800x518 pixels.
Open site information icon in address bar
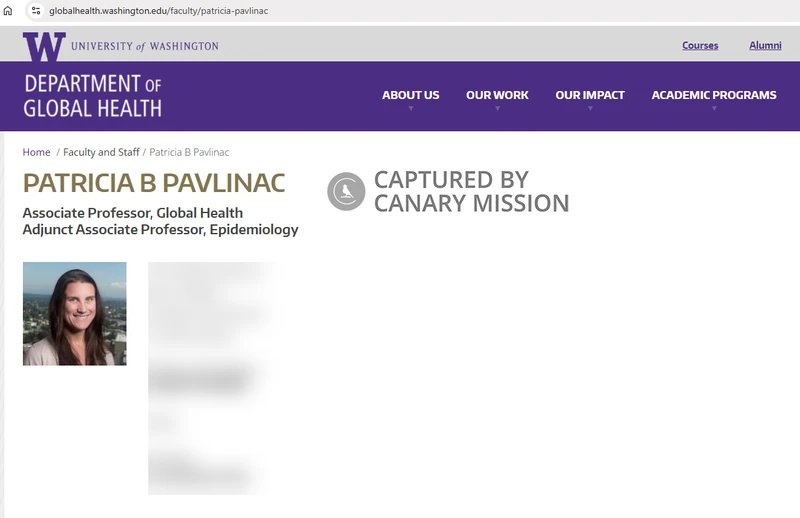tap(36, 11)
